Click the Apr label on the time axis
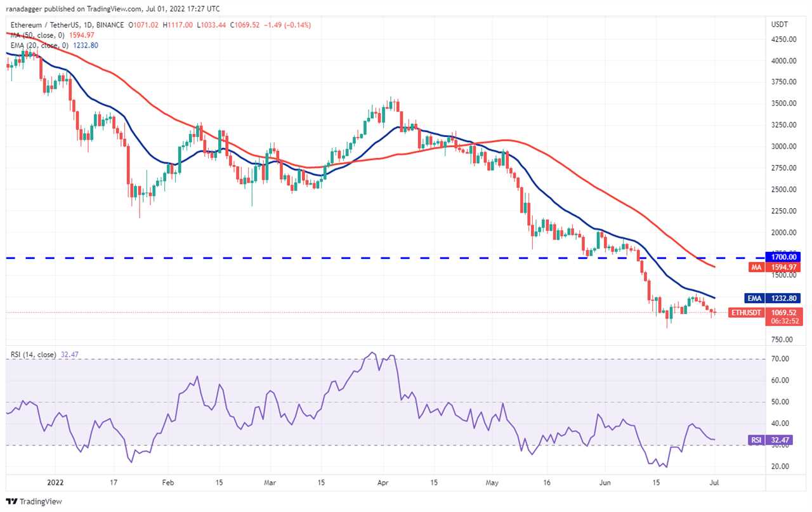812x512 pixels. (384, 482)
